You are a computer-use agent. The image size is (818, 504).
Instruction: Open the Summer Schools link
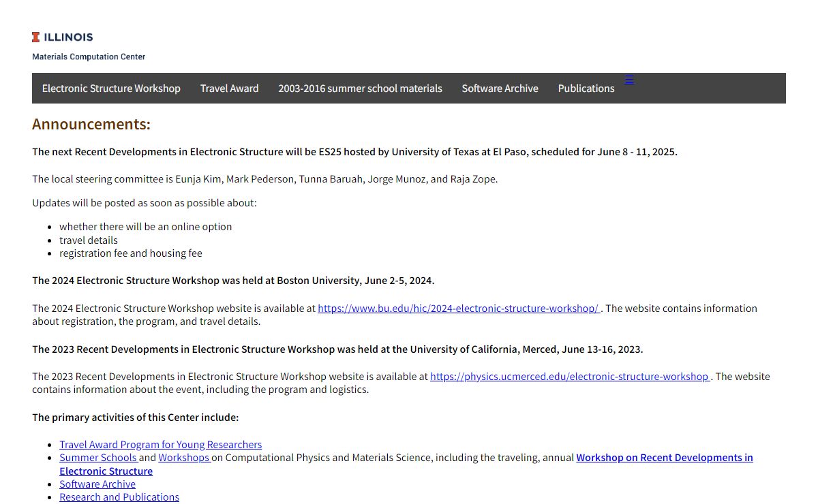coord(99,458)
